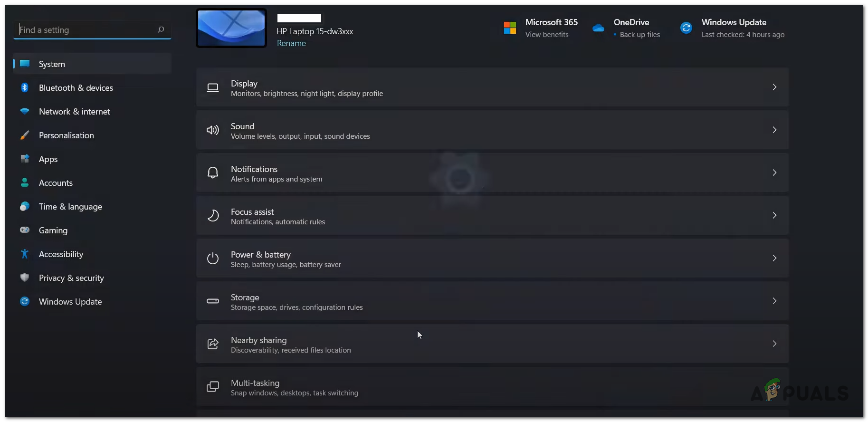Open Windows Update from the sidebar
This screenshot has width=868, height=422.
click(x=92, y=301)
